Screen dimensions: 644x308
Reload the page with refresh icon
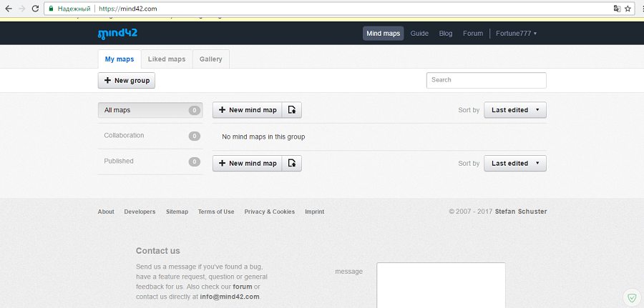35,9
